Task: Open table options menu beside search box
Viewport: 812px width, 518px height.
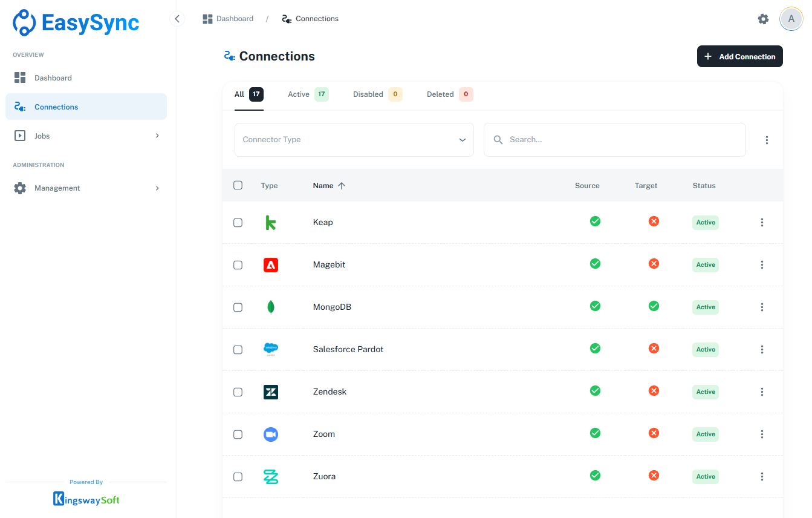Action: point(767,140)
